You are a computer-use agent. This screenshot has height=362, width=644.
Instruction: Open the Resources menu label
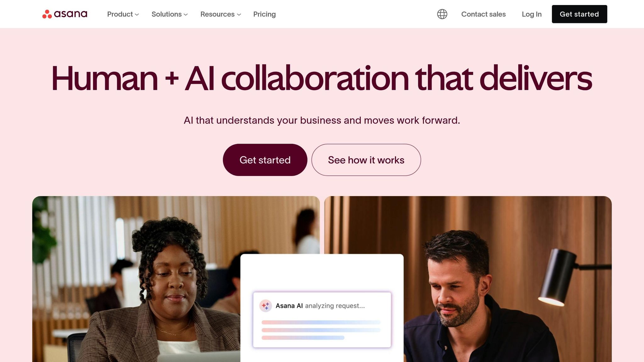coord(217,14)
